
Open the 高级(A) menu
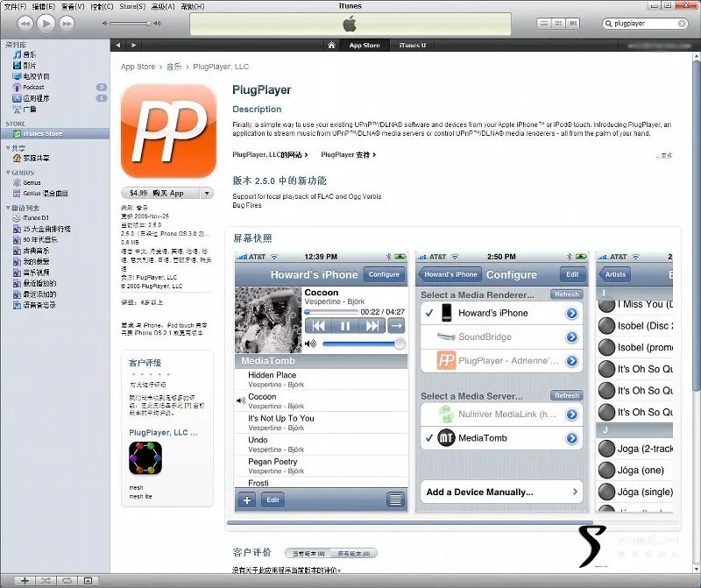tap(163, 6)
